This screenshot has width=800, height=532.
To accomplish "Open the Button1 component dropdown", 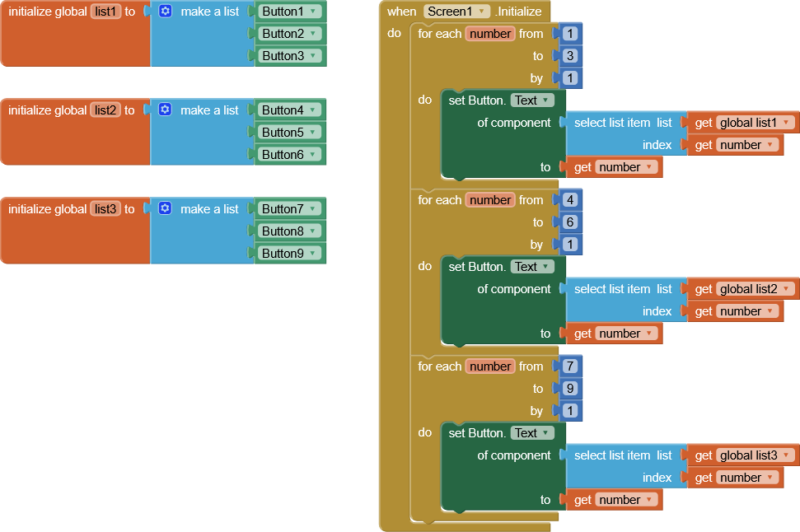I will click(x=314, y=12).
